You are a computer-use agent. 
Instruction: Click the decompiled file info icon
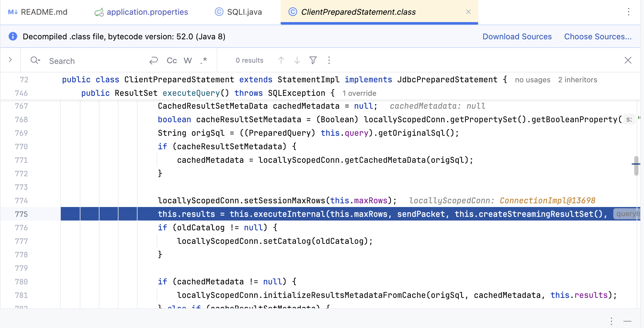(x=13, y=36)
